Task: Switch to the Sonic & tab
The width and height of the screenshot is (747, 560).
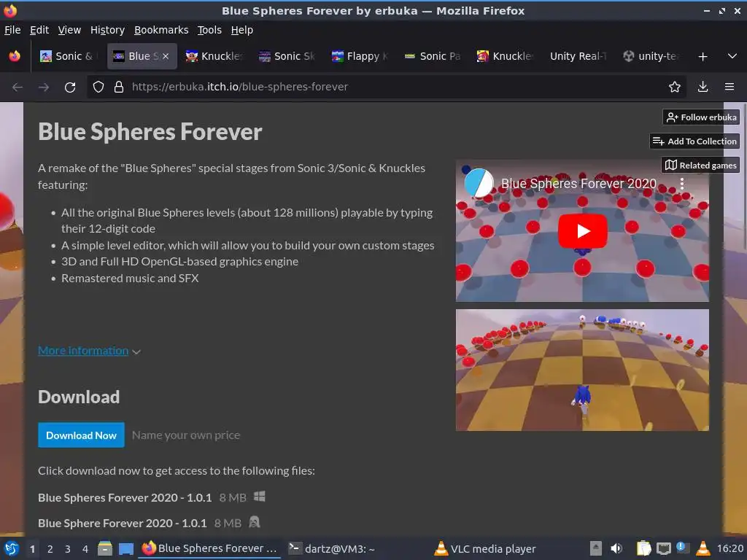Action: [x=69, y=56]
